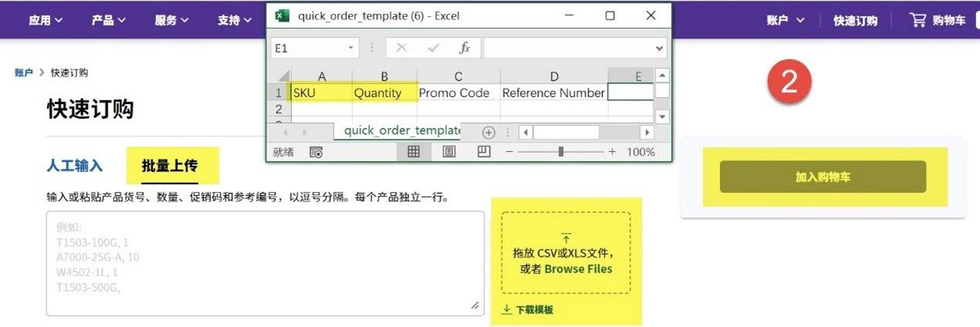This screenshot has height=327, width=980.
Task: Expand the formula bar chevron
Action: tap(659, 48)
